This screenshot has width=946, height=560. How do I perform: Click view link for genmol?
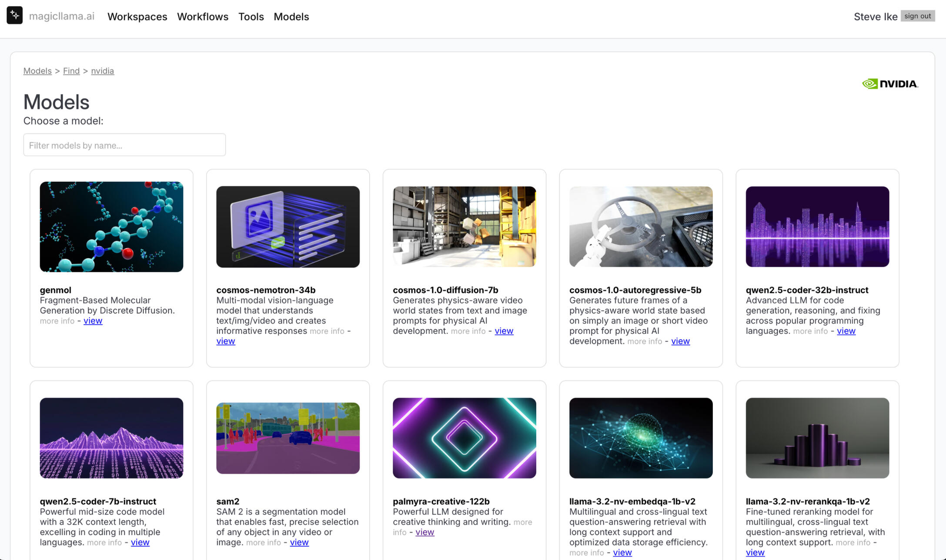(x=93, y=321)
